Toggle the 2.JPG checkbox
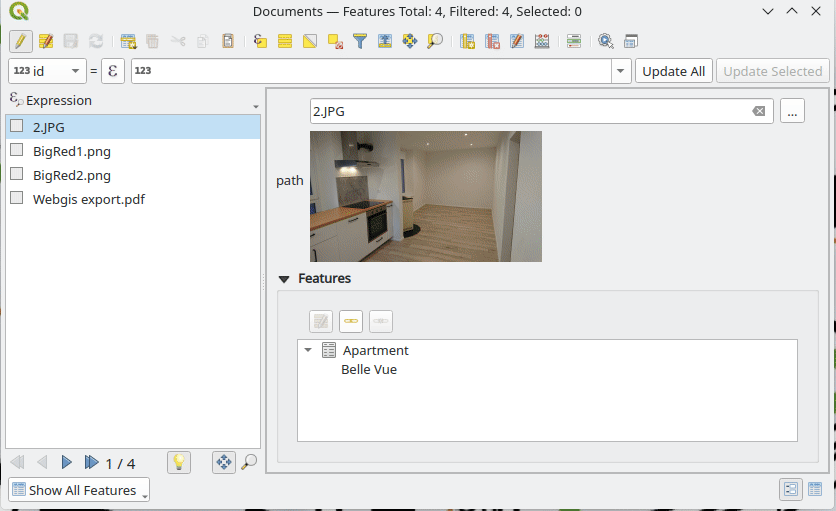This screenshot has height=511, width=836. [x=17, y=126]
